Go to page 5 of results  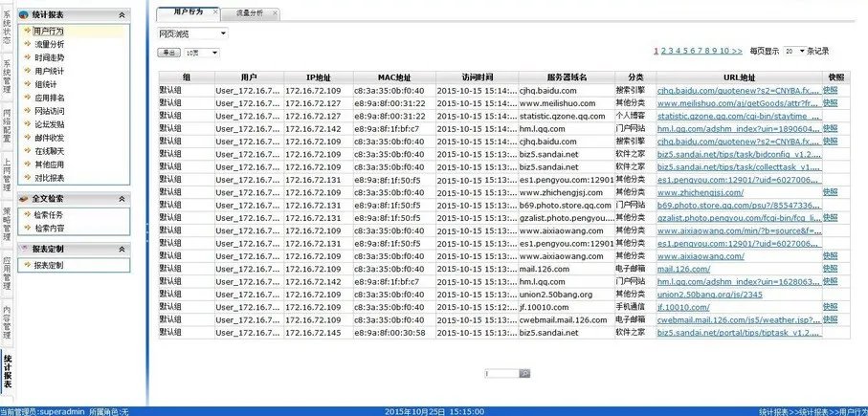[x=685, y=51]
